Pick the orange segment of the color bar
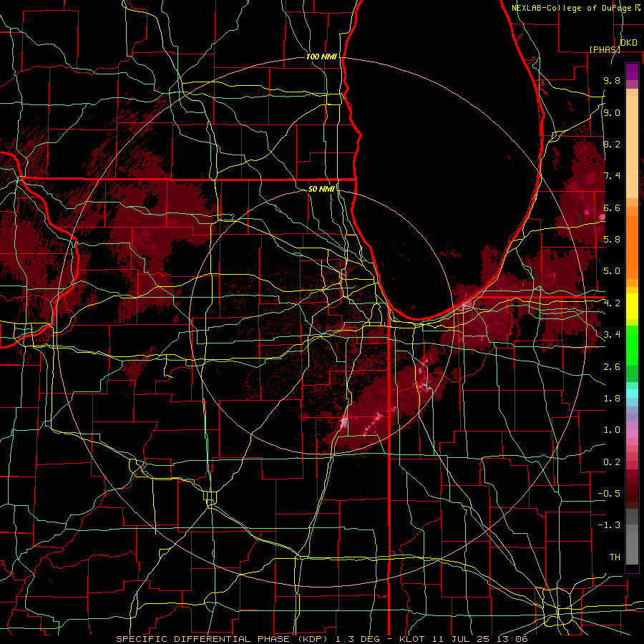Viewport: 644px width, 644px height. tap(632, 246)
